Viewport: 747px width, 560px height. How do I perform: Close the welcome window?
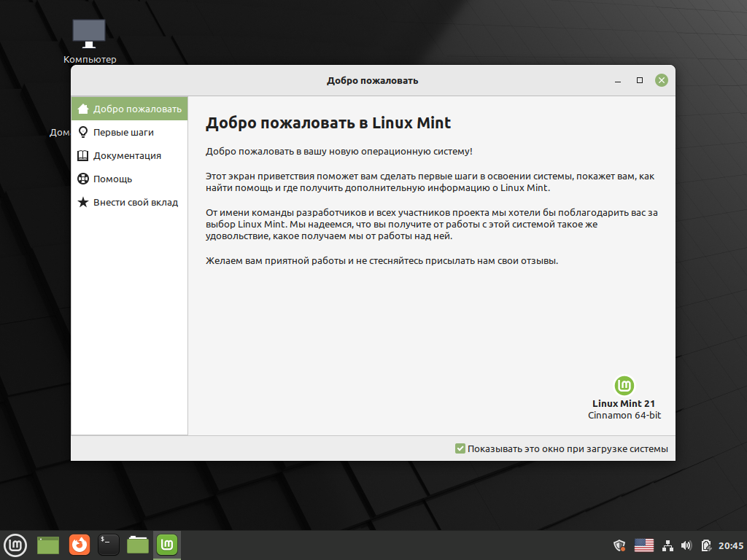point(661,80)
